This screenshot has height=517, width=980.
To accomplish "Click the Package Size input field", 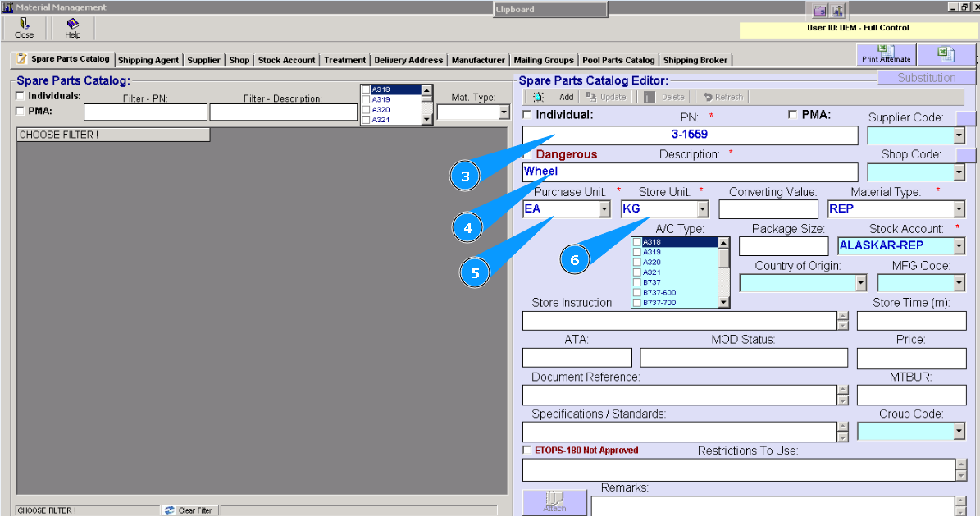I will [783, 245].
